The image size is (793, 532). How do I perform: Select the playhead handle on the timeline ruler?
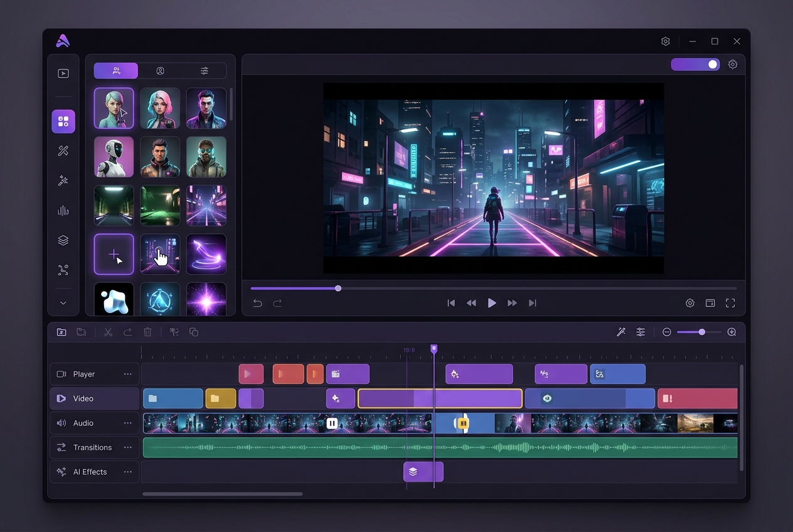pyautogui.click(x=434, y=348)
